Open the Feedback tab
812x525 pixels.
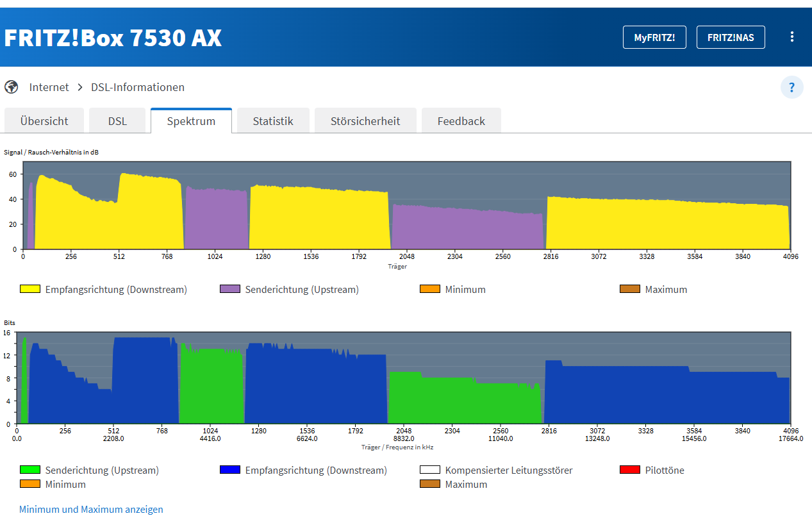coord(461,121)
